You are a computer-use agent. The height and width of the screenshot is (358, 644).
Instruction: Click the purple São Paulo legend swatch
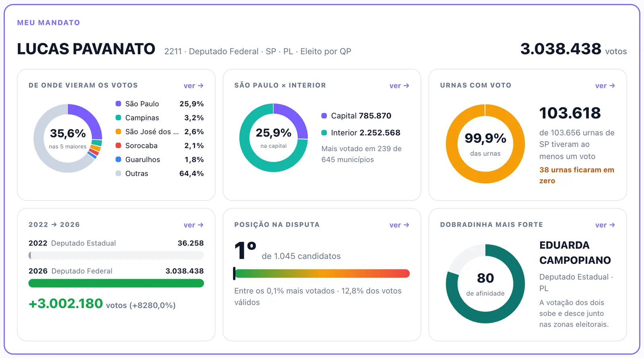118,103
